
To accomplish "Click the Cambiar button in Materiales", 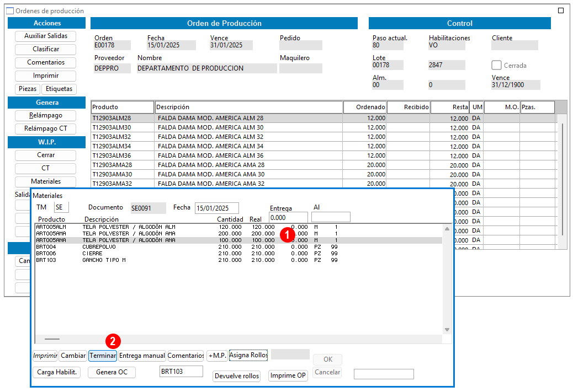I will (73, 356).
